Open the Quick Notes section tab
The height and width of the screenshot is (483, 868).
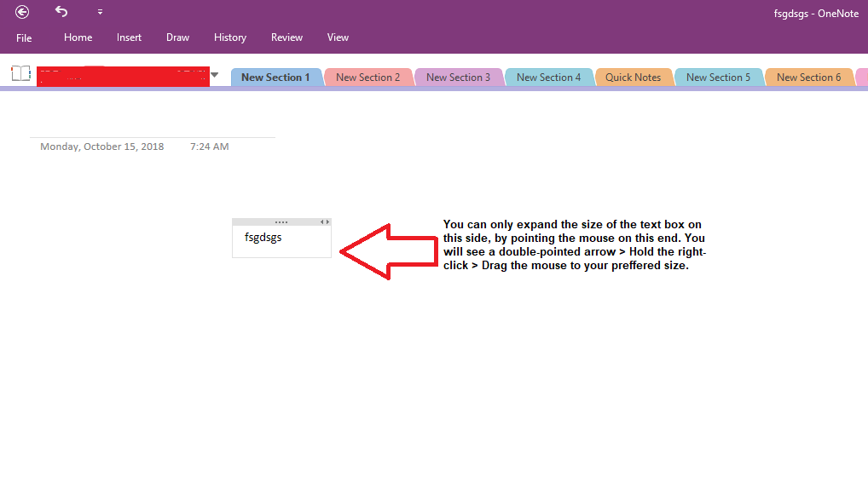[x=634, y=78]
